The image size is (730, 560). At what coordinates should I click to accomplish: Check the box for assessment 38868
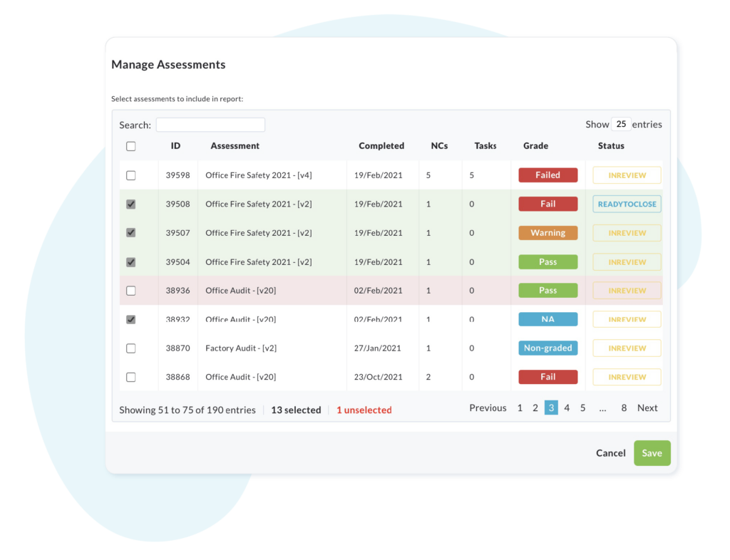131,377
